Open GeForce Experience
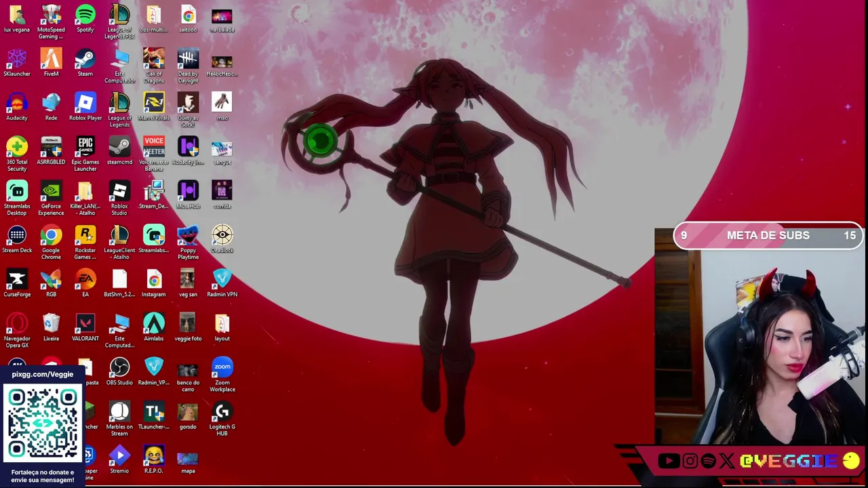 pos(51,198)
